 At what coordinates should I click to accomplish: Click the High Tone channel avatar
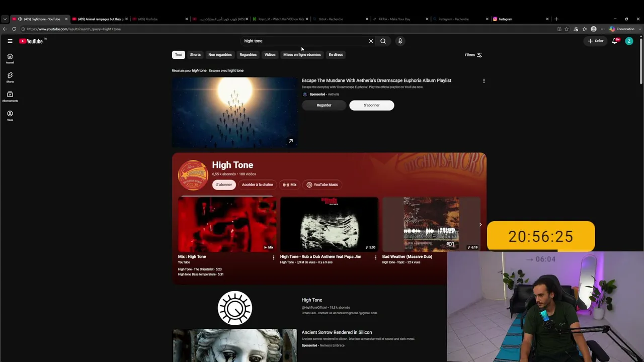point(193,175)
